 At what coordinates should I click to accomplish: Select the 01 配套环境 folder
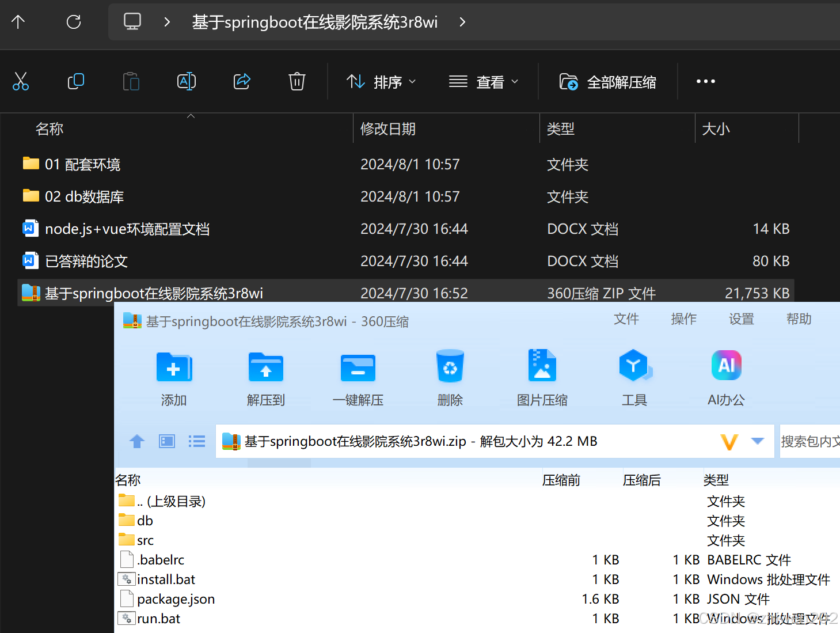(x=406, y=164)
